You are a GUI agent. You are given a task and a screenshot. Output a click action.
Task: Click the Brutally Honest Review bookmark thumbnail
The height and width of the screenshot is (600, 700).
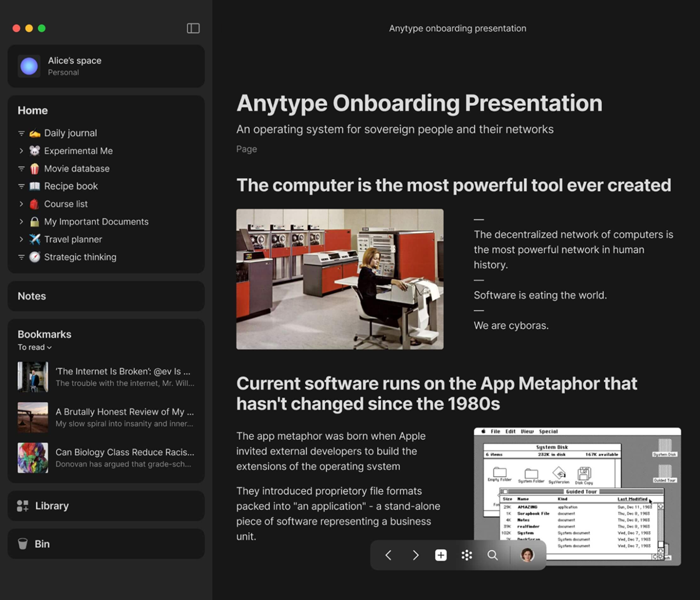tap(33, 417)
